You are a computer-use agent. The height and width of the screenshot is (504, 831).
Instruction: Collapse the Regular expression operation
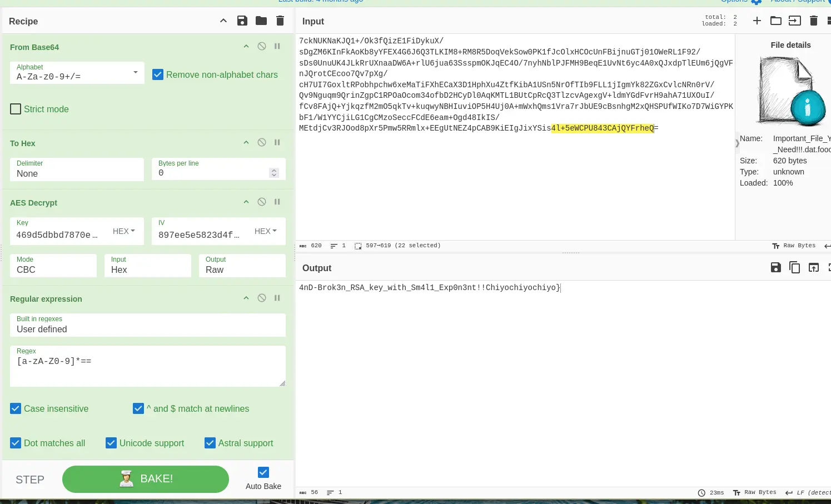tap(246, 298)
